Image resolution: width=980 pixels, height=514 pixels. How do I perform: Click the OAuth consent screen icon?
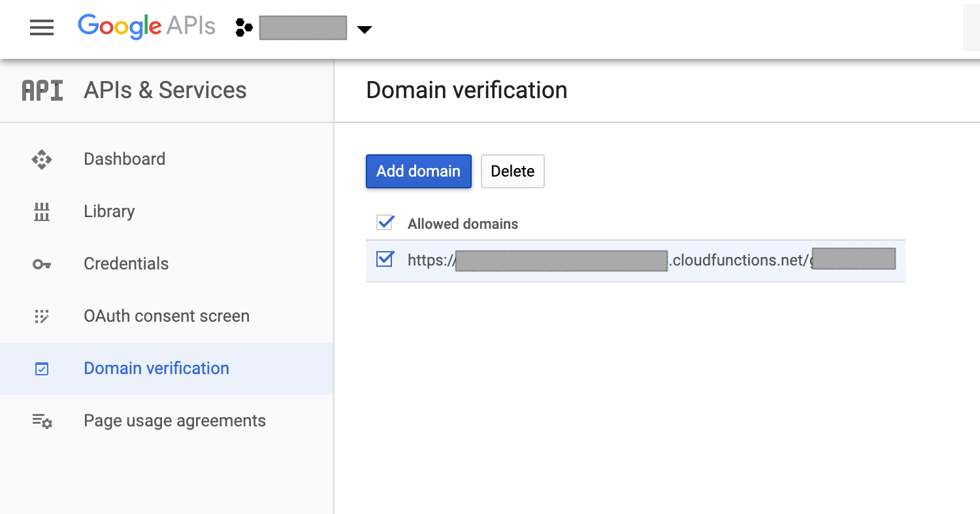[x=42, y=317]
